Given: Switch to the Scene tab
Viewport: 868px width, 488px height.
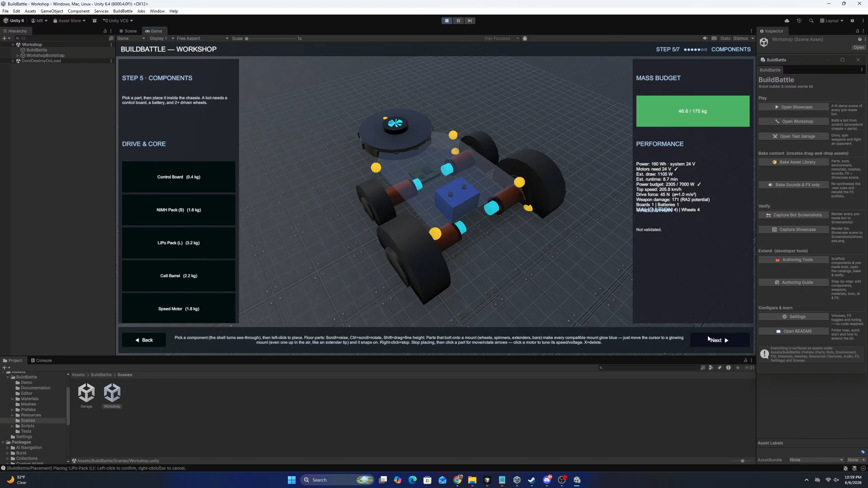Looking at the screenshot, I should [x=128, y=31].
